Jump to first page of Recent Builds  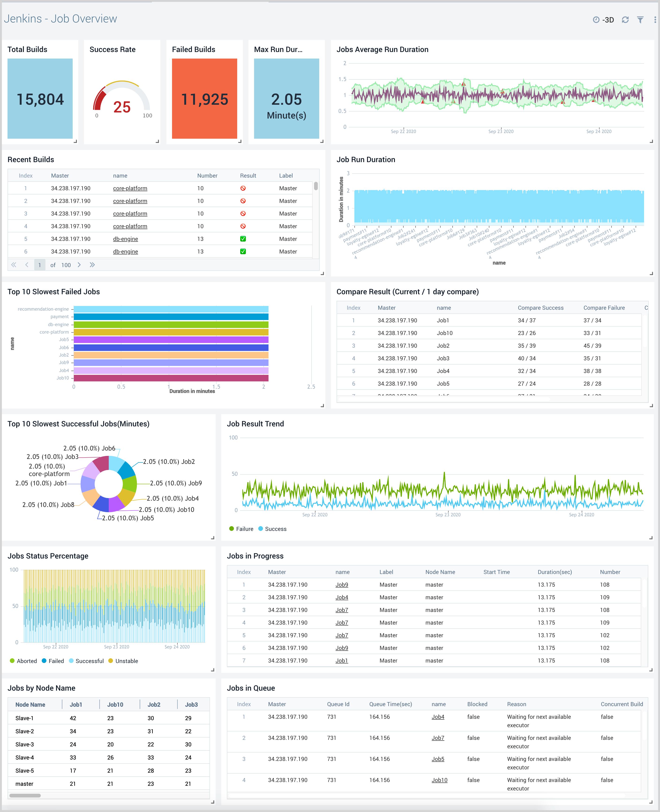14,265
